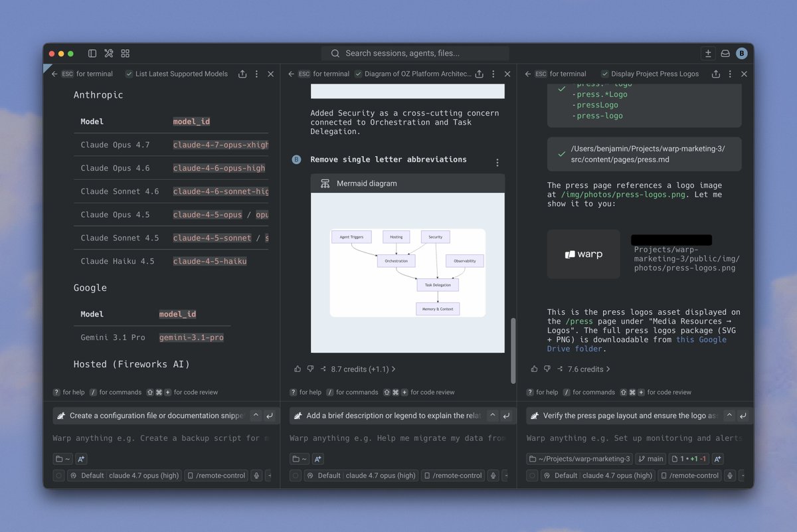797x532 pixels.
Task: Open the B user avatar menu
Action: pyautogui.click(x=742, y=53)
